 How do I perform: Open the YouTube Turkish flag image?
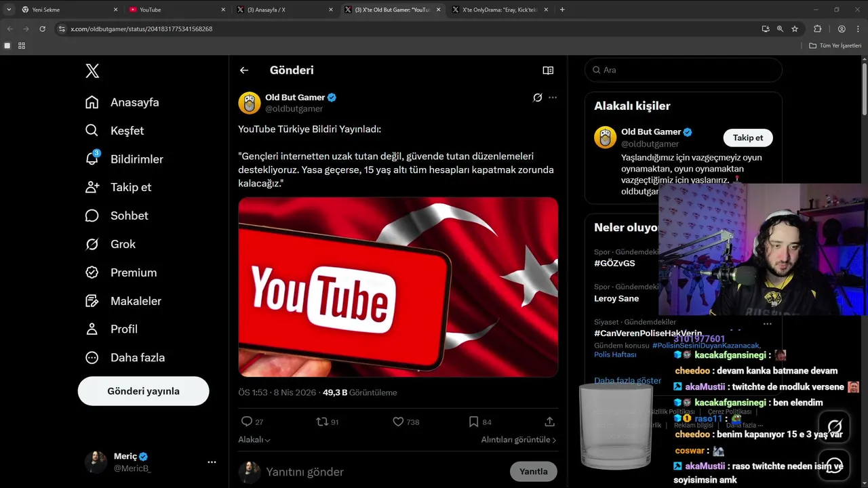pos(398,287)
